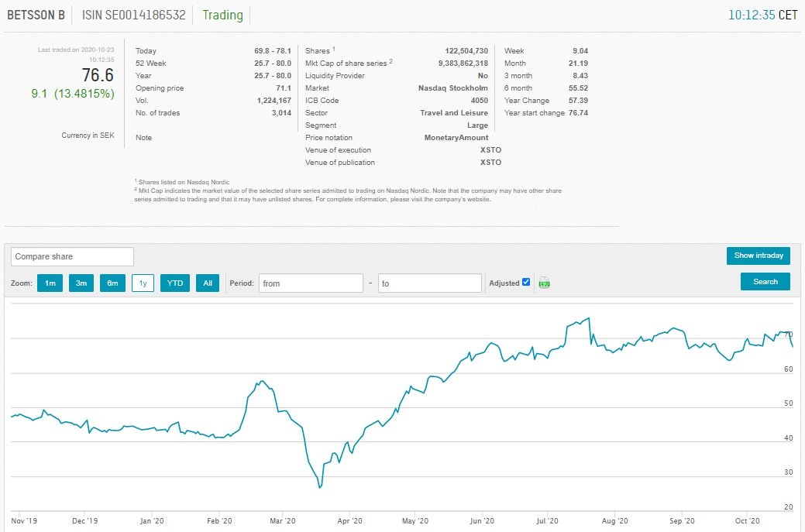Click the CSV export icon
Viewport: 805px width, 532px height.
click(544, 283)
